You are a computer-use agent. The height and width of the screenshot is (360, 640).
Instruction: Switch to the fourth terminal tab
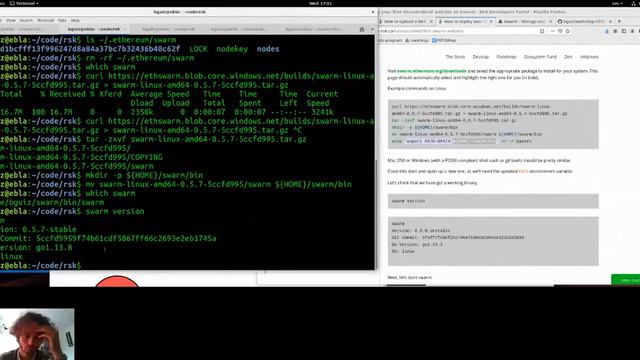tap(238, 29)
